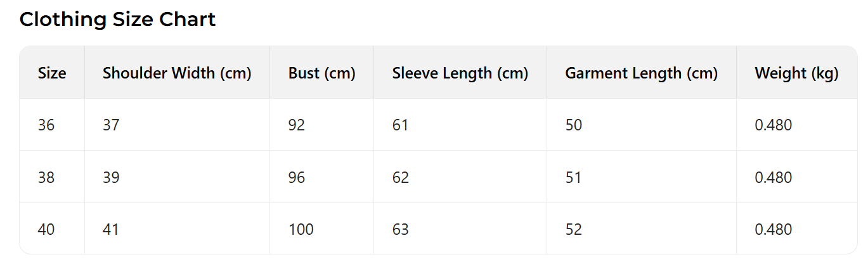Select the Bust (cm) column header
Screen dimensions: 868x269
click(x=321, y=73)
